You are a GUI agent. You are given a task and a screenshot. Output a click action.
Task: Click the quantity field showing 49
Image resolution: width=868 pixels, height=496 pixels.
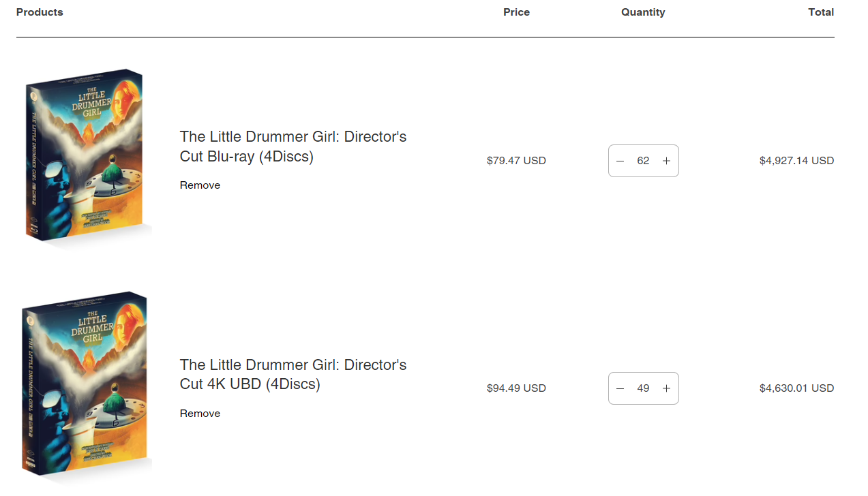(x=643, y=388)
